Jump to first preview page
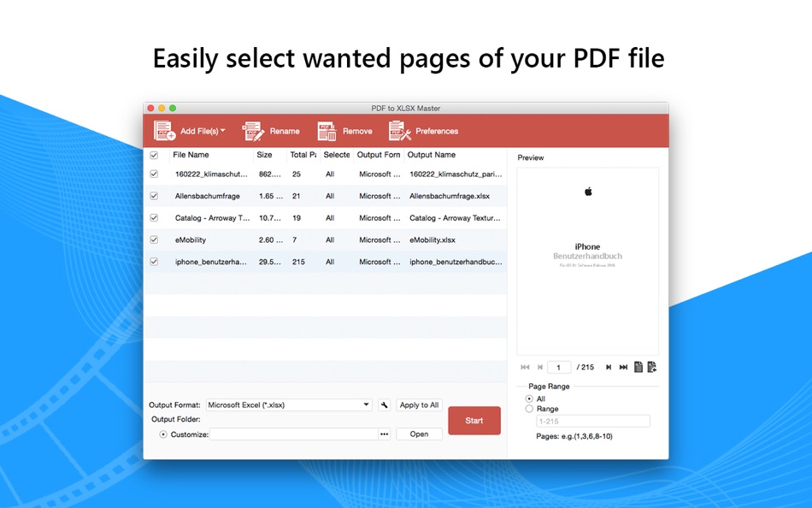 coord(525,367)
